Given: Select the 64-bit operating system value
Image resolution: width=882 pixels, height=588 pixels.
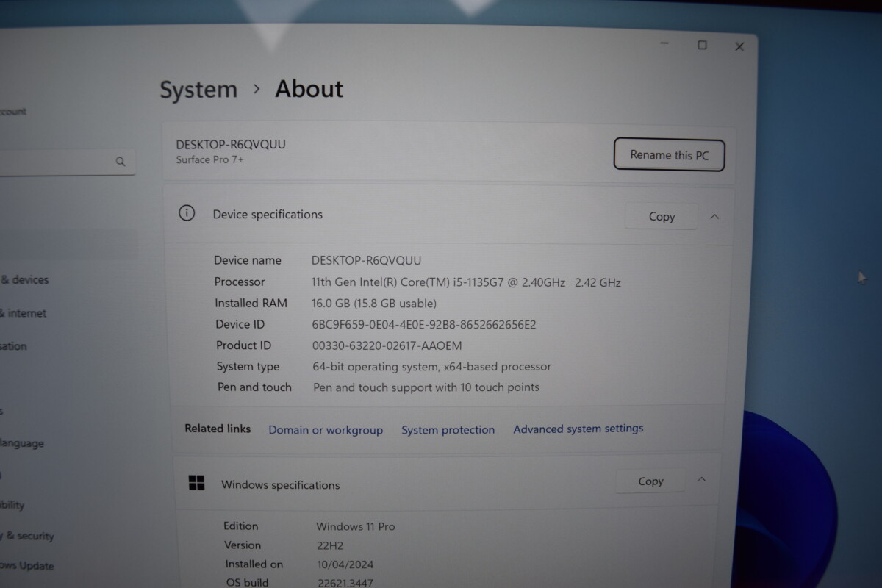Looking at the screenshot, I should 432,367.
